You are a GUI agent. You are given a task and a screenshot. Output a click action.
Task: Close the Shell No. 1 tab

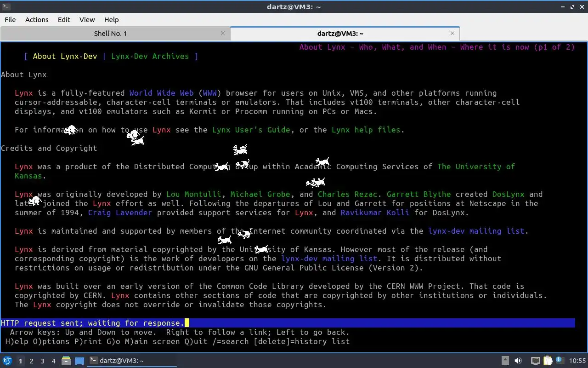pyautogui.click(x=223, y=33)
